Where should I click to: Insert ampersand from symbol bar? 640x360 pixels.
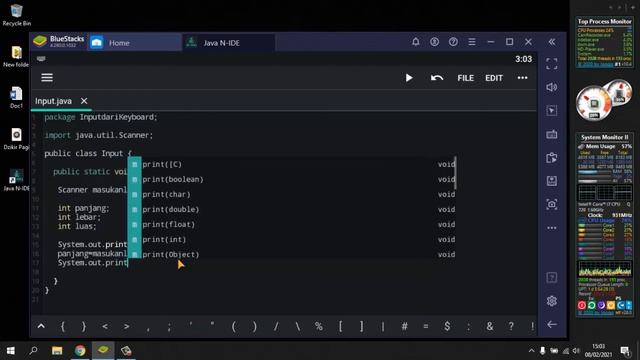[x=490, y=326]
